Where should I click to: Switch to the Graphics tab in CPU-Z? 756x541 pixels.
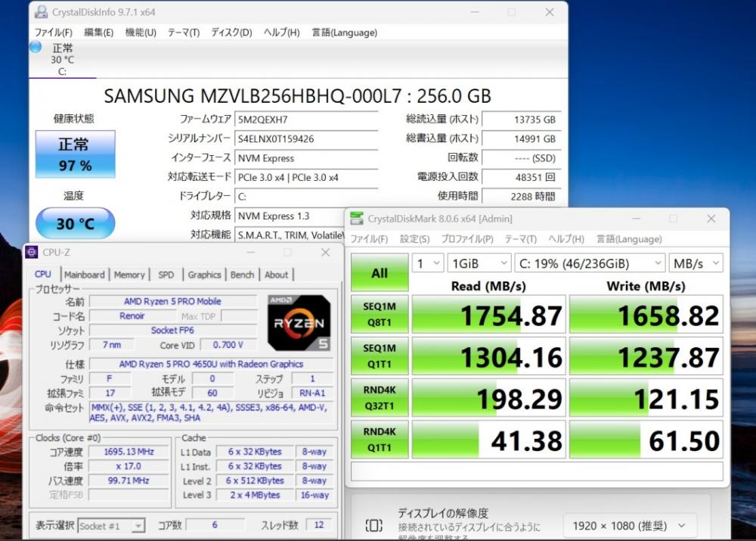click(x=204, y=275)
